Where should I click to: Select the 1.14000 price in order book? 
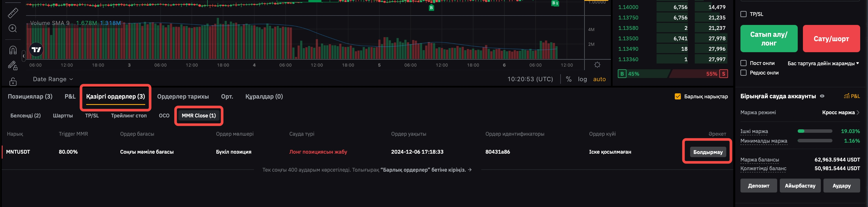point(628,7)
